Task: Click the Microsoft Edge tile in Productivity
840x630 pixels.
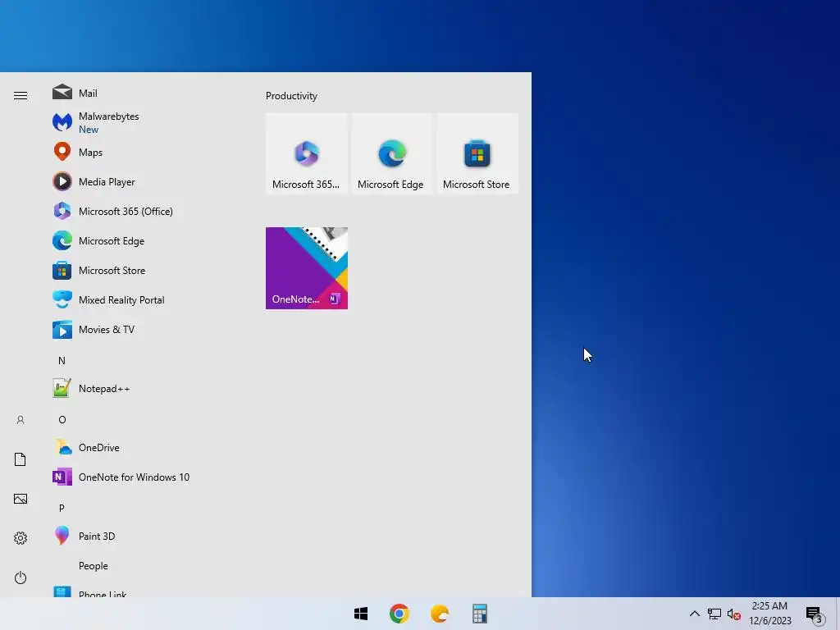Action: (x=391, y=153)
